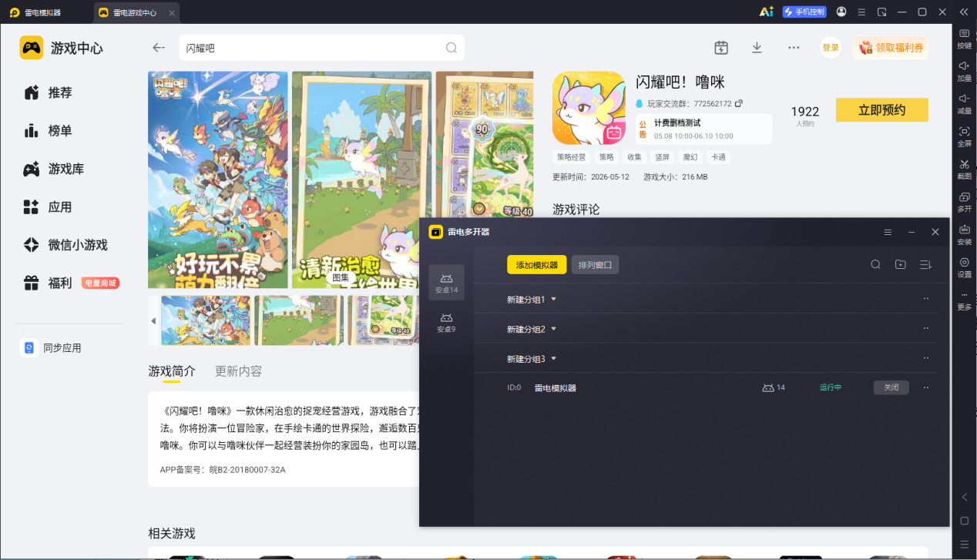This screenshot has height=560, width=977.
Task: Click the 添加模拟器 button
Action: click(x=537, y=264)
